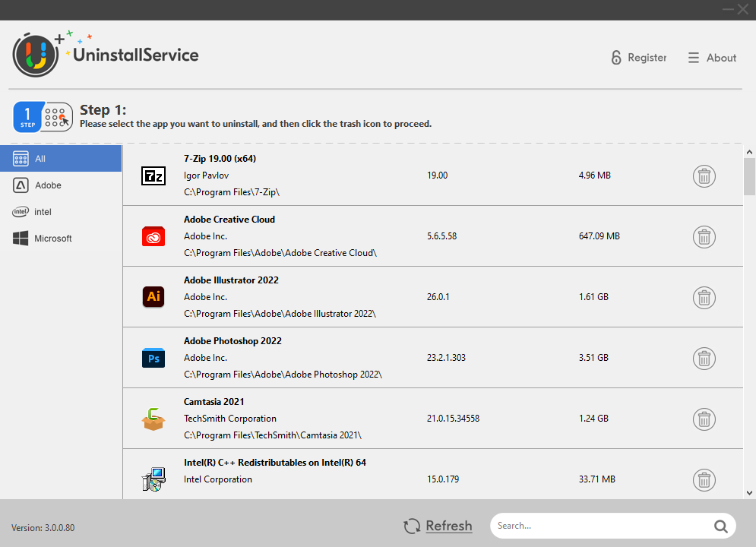Viewport: 756px width, 547px height.
Task: Click the intel category logo icon
Action: click(x=21, y=211)
